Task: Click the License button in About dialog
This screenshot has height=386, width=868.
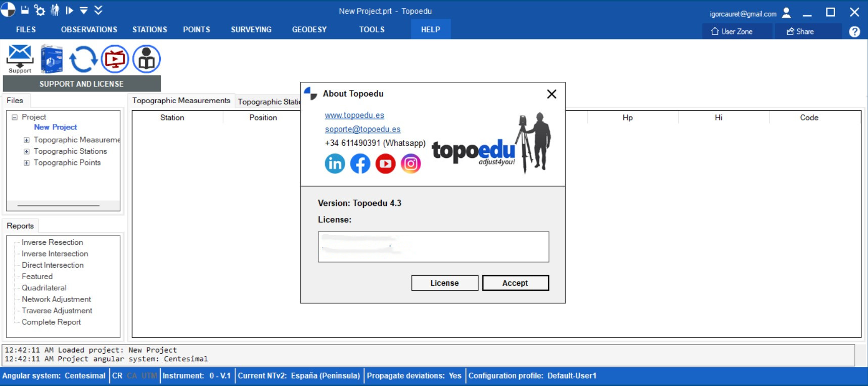Action: (x=445, y=283)
